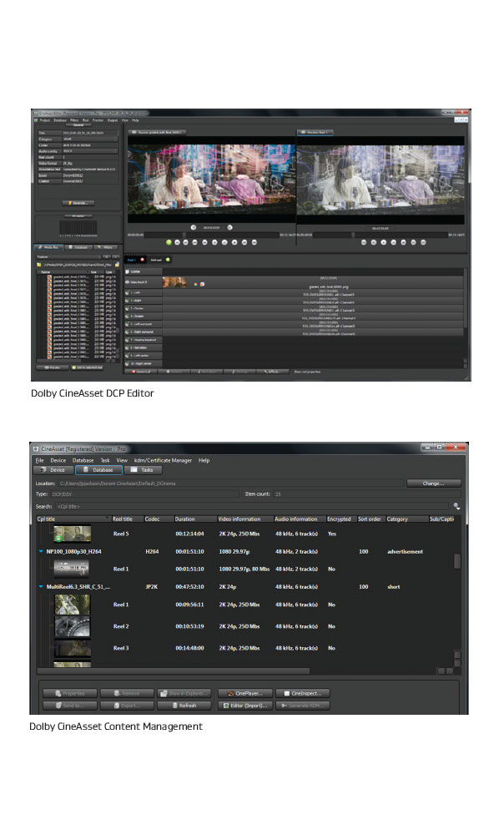Launch CineInspect from the bottom button row
This screenshot has width=504, height=820.
point(303,693)
